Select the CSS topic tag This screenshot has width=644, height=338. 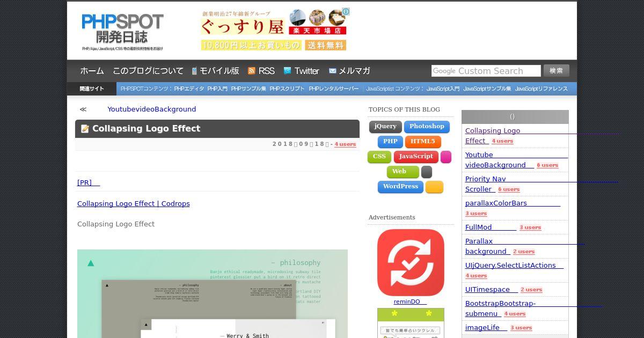pyautogui.click(x=379, y=157)
